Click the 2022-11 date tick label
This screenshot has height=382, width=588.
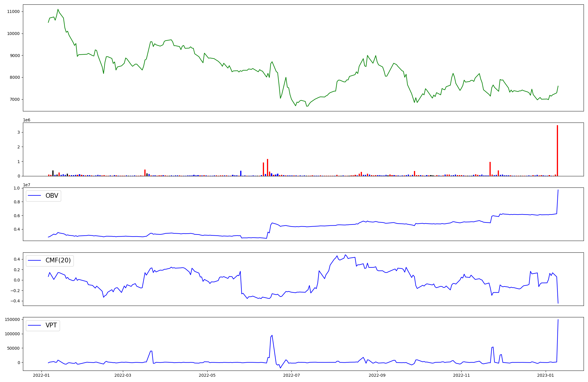point(462,375)
